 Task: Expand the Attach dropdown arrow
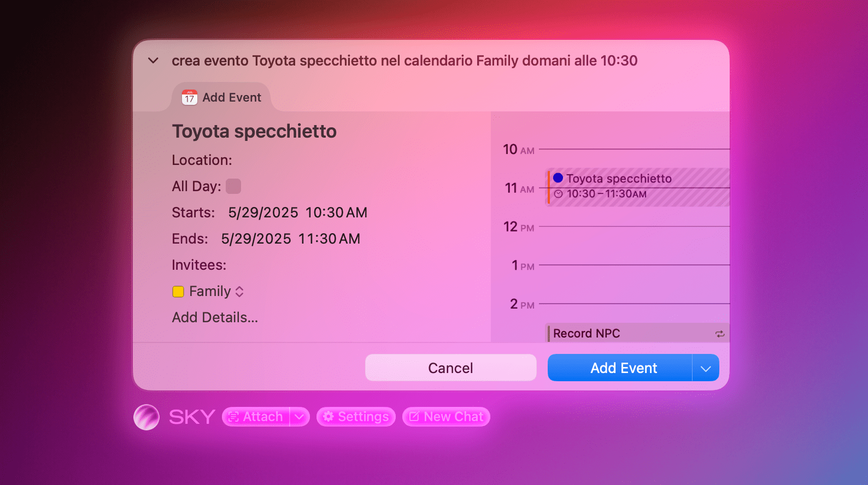click(x=299, y=417)
